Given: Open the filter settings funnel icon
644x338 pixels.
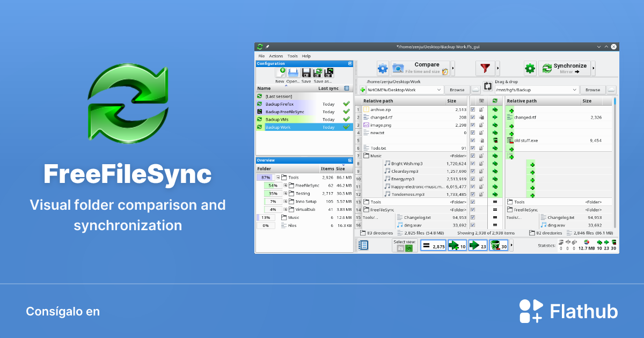Looking at the screenshot, I should (485, 68).
